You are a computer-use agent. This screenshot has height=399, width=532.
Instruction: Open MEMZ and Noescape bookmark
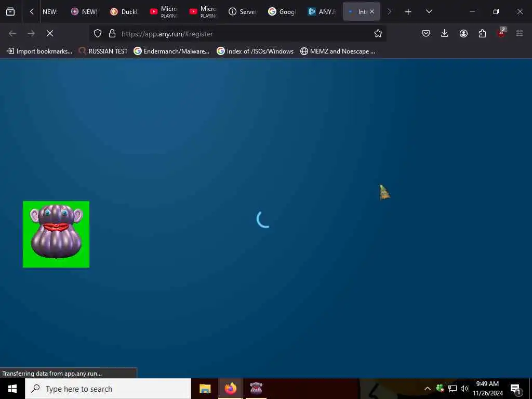[338, 51]
